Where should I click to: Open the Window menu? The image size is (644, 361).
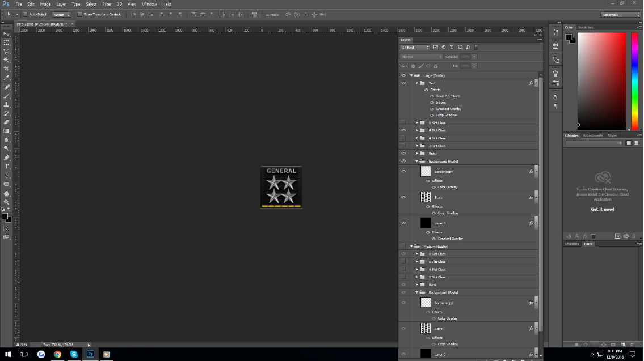[x=149, y=4]
